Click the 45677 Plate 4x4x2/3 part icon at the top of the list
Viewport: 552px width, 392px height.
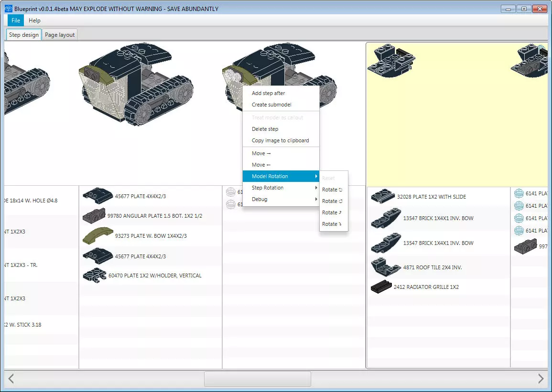tap(98, 195)
